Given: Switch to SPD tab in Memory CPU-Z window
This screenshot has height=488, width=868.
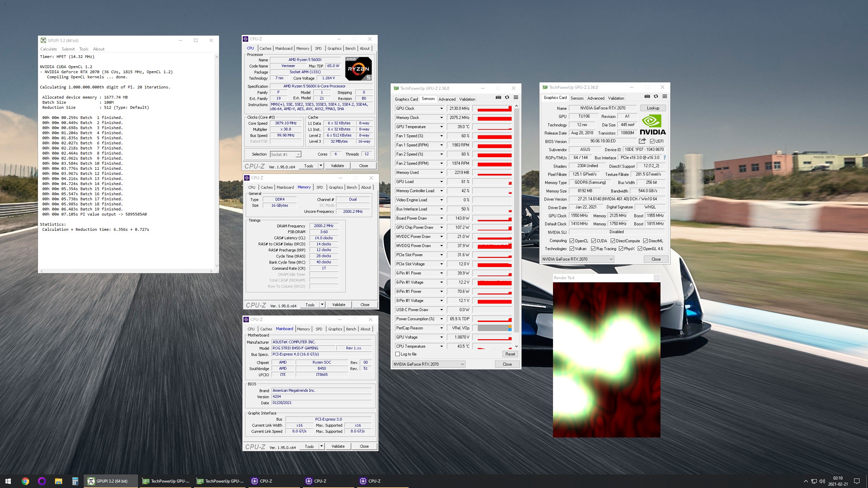Looking at the screenshot, I should (319, 187).
